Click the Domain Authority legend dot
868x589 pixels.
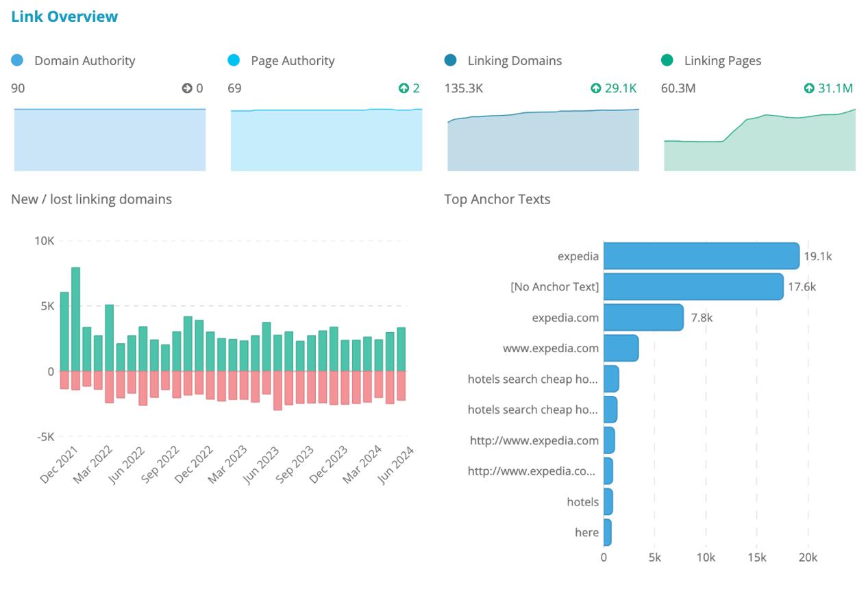[17, 60]
